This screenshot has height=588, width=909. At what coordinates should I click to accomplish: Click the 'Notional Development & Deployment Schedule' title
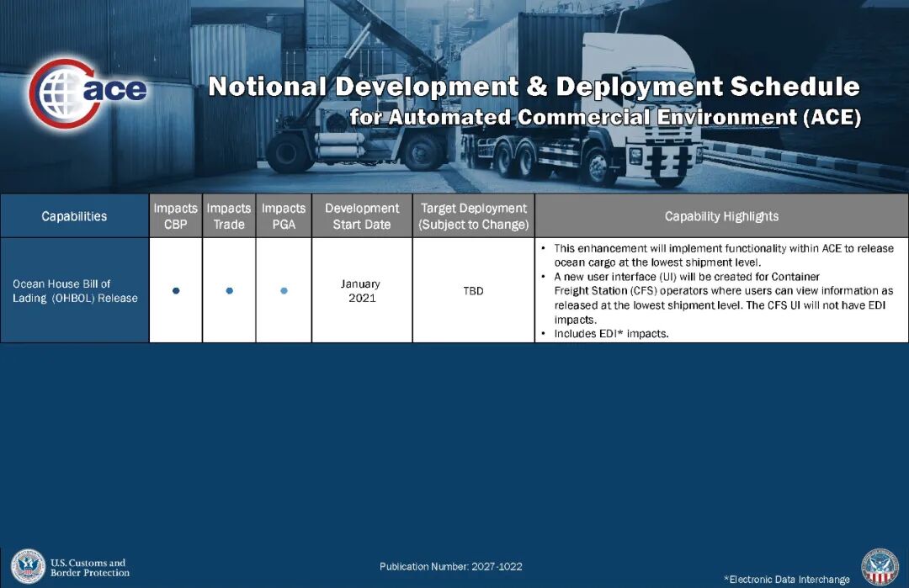[534, 87]
